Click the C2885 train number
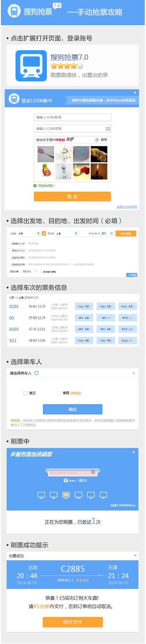 click(x=73, y=569)
